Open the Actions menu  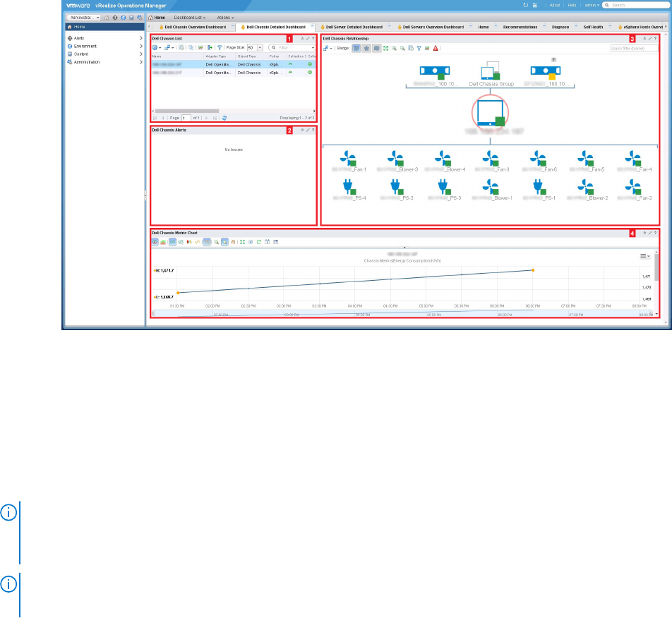point(225,18)
